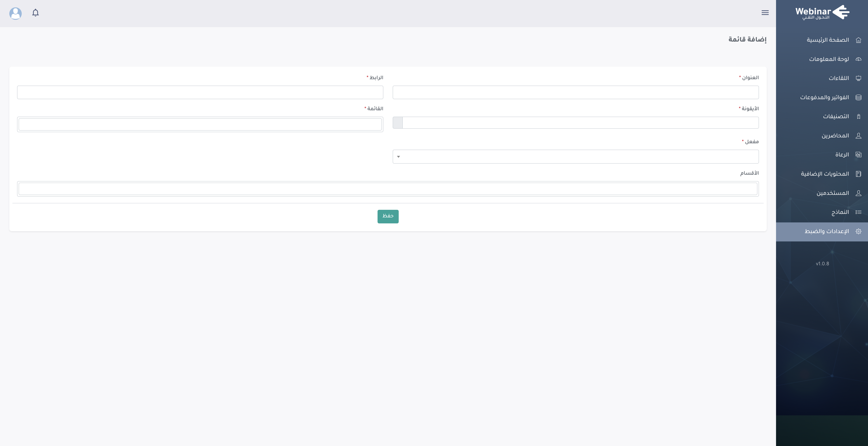Image resolution: width=868 pixels, height=446 pixels.
Task: Click the image icon beside الرعاة
Action: [858, 155]
